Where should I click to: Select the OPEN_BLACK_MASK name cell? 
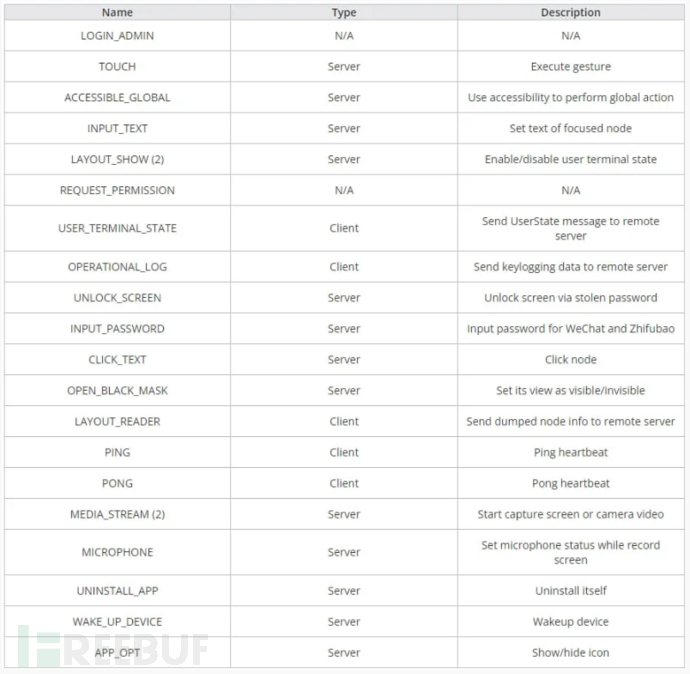117,391
